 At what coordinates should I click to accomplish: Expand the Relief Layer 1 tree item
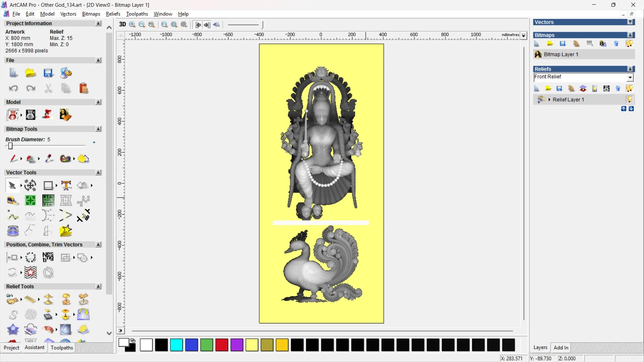click(549, 99)
